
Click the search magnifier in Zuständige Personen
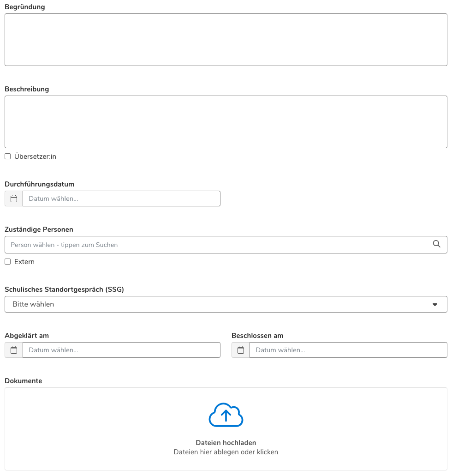point(436,244)
